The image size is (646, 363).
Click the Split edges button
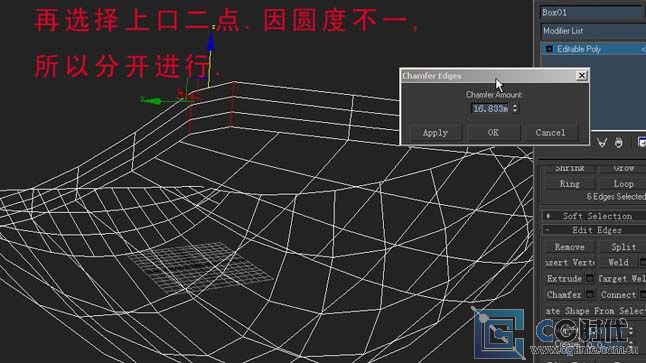point(623,247)
